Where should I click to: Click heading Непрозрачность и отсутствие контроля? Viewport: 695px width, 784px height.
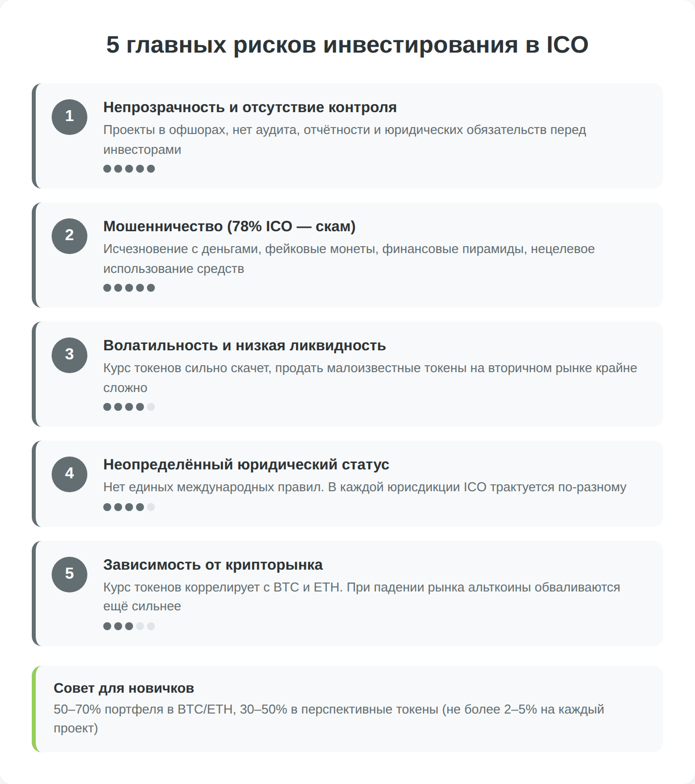250,107
